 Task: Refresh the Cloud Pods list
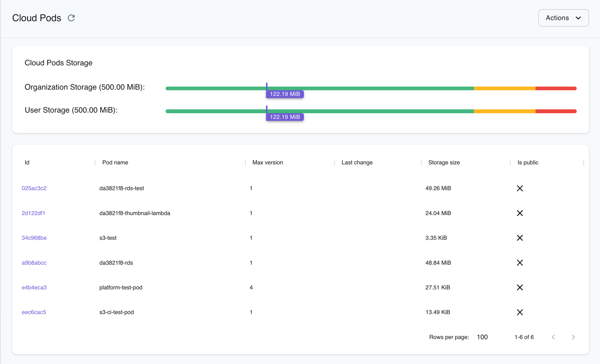pos(71,18)
